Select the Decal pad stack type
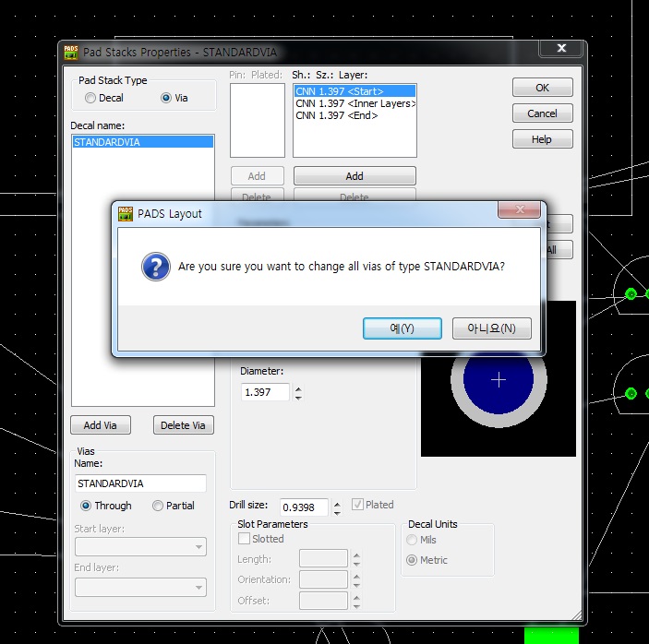This screenshot has height=644, width=649. pos(90,98)
